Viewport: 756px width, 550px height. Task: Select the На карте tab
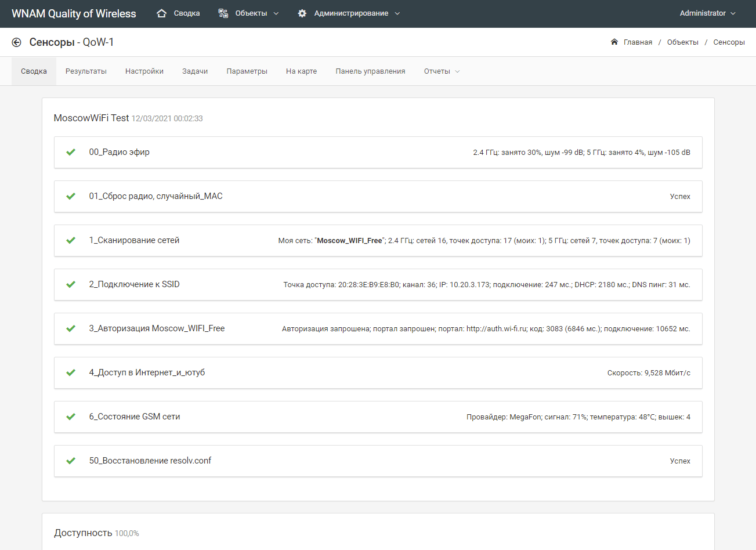301,71
